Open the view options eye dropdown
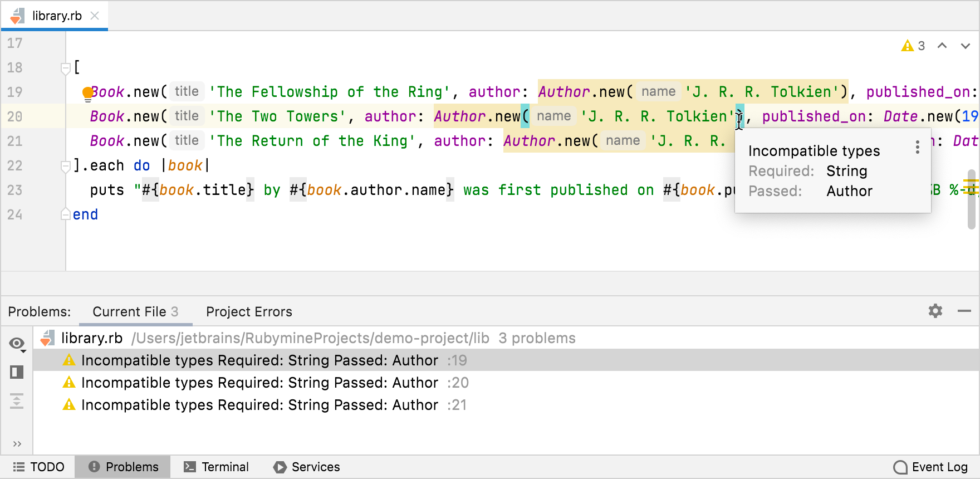The image size is (980, 479). pyautogui.click(x=17, y=344)
